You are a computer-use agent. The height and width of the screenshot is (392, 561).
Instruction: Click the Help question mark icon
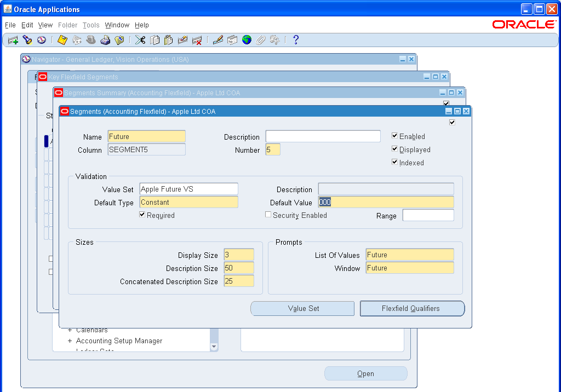pyautogui.click(x=296, y=39)
